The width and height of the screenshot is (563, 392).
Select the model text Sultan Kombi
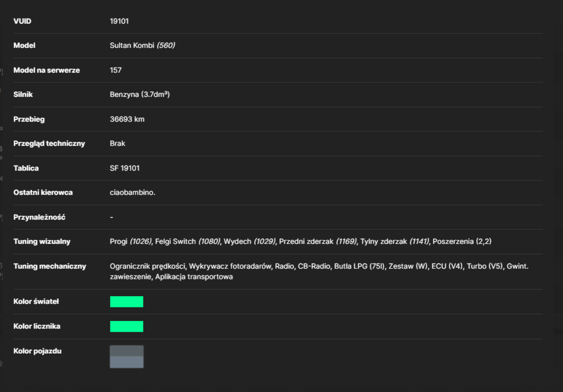pyautogui.click(x=132, y=45)
